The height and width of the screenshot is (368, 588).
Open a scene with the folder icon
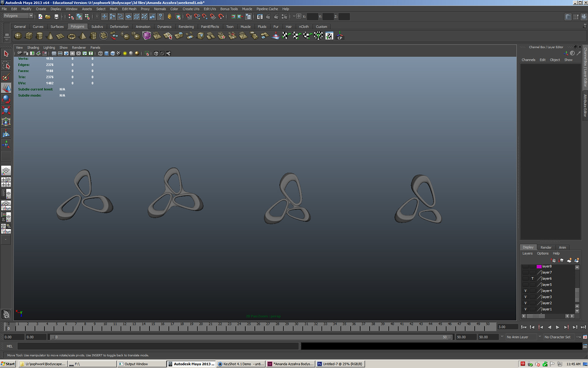click(48, 17)
